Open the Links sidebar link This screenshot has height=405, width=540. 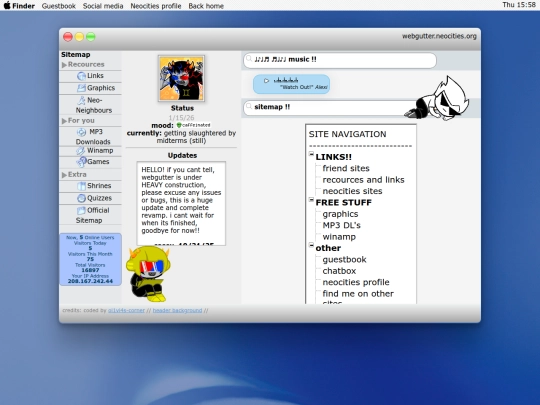(95, 76)
